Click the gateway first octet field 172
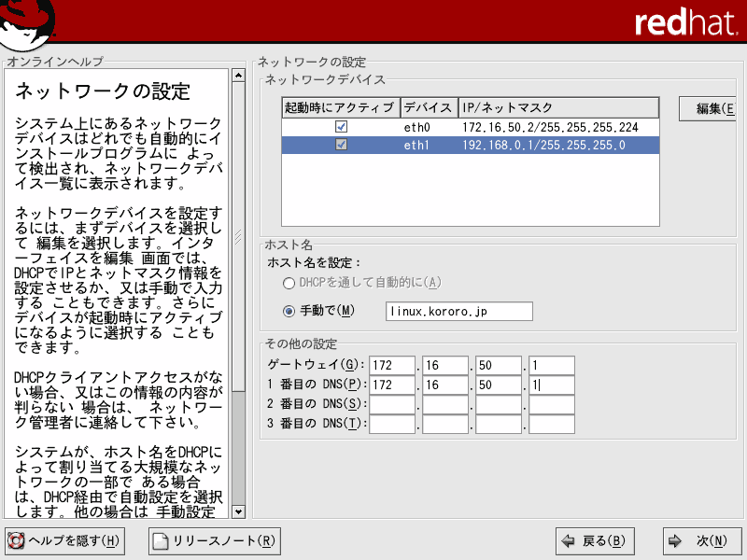The width and height of the screenshot is (747, 560). [x=392, y=365]
